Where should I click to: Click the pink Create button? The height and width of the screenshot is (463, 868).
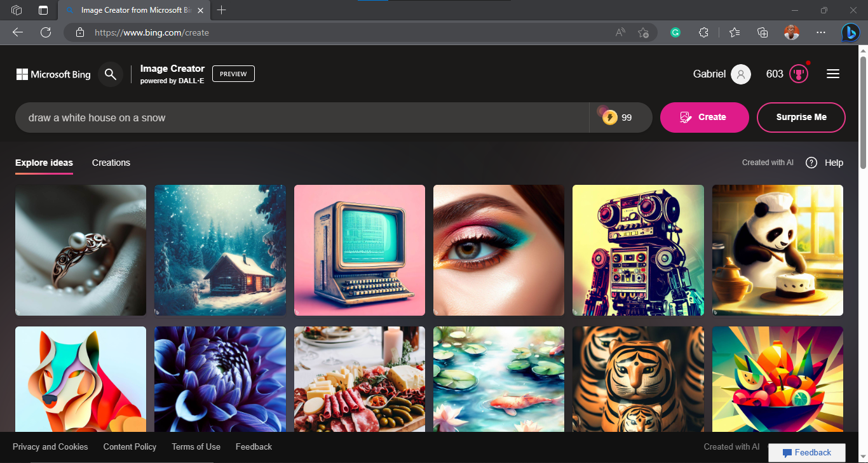[x=705, y=117]
